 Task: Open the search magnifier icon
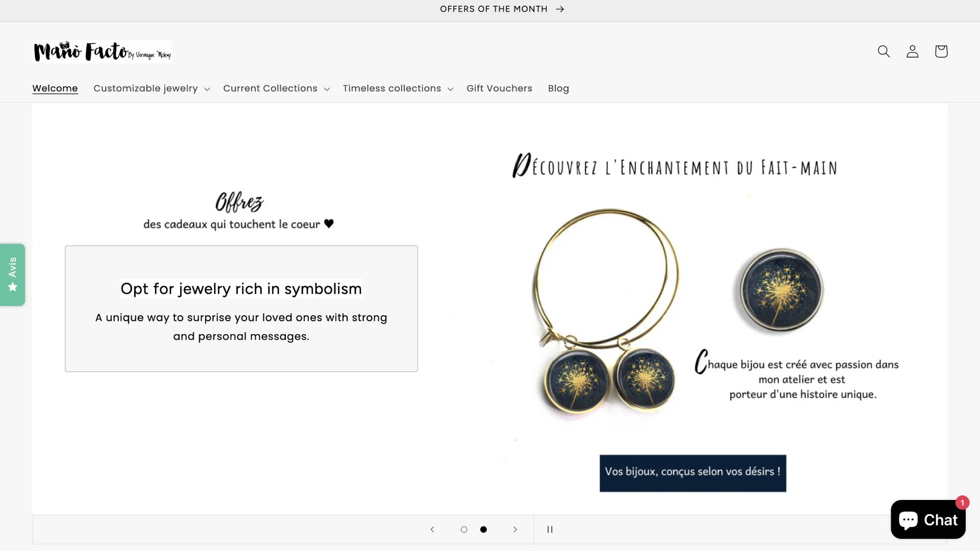tap(884, 52)
